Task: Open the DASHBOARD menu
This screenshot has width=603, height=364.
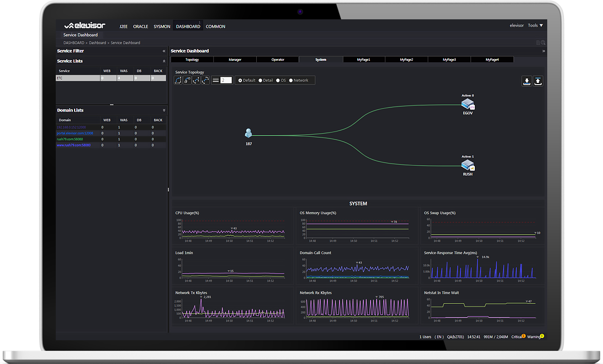Action: pyautogui.click(x=188, y=27)
